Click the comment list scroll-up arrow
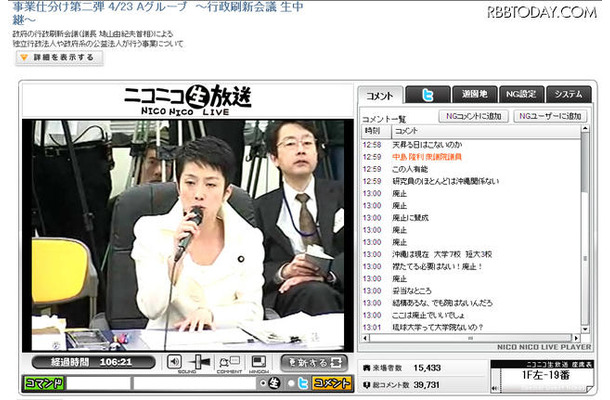The image size is (610, 400). 585,129
